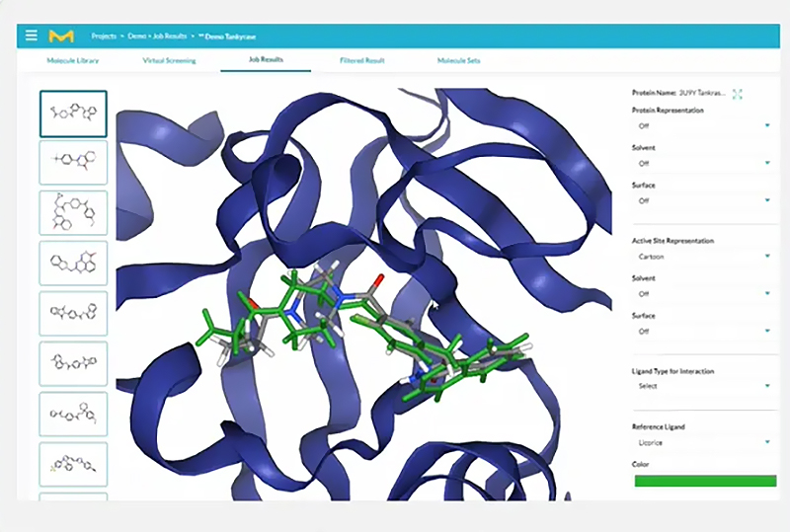Pick the fifth molecule thumbnail in list
The image size is (790, 532).
pyautogui.click(x=73, y=313)
